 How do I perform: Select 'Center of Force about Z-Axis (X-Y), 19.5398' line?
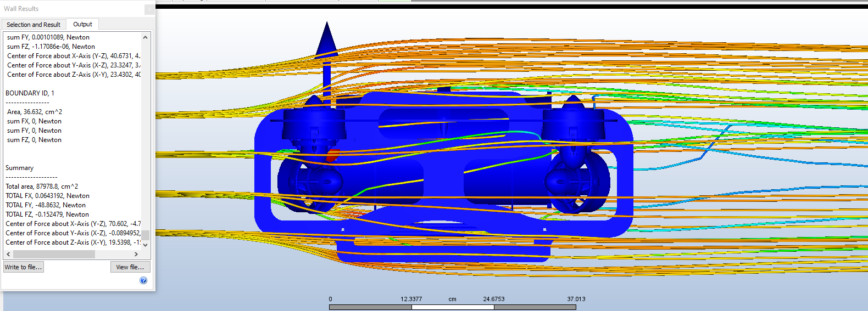(x=73, y=242)
